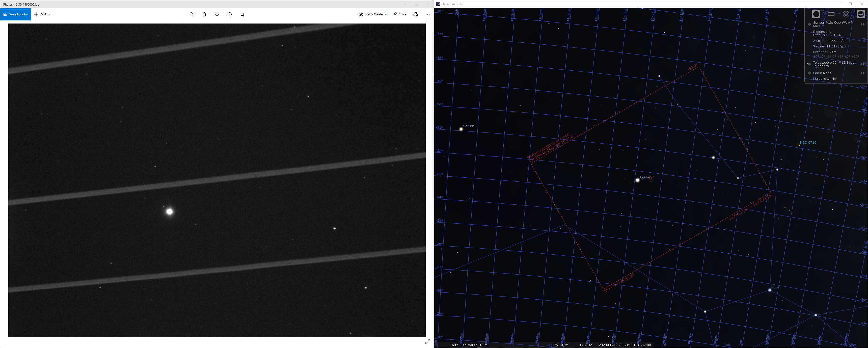Click the zoom magnifier icon in Photos
Viewport: 868px width, 348px height.
(192, 14)
